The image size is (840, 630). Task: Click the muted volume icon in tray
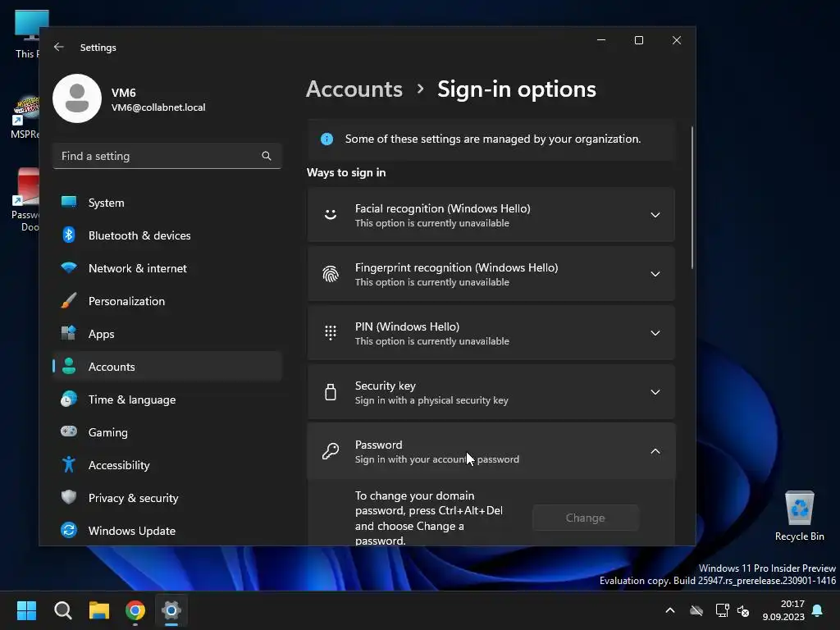coord(743,610)
